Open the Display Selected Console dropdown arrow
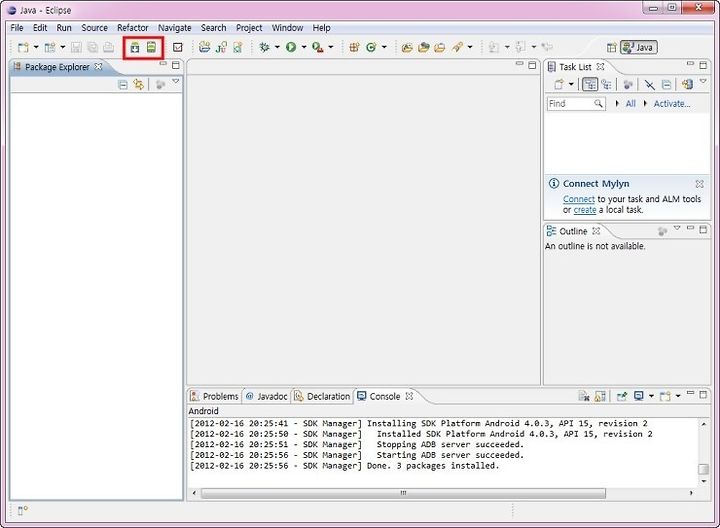Screen dimensions: 720x528 coord(651,396)
